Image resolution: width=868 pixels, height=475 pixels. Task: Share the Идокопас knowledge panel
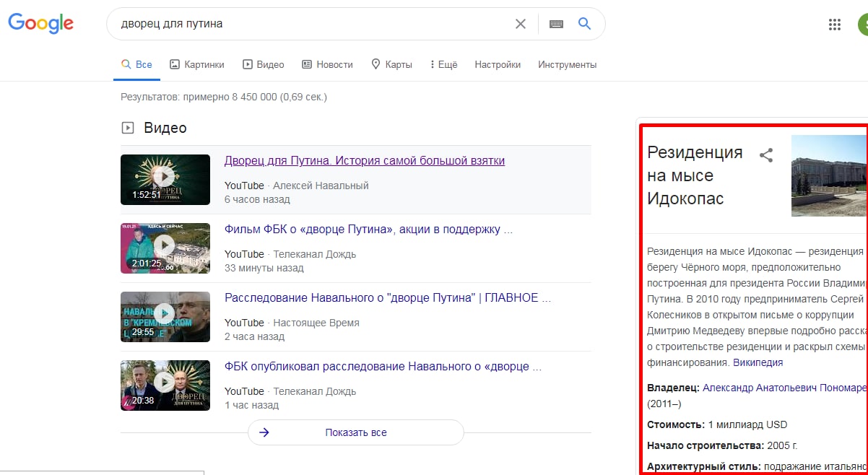pyautogui.click(x=766, y=154)
